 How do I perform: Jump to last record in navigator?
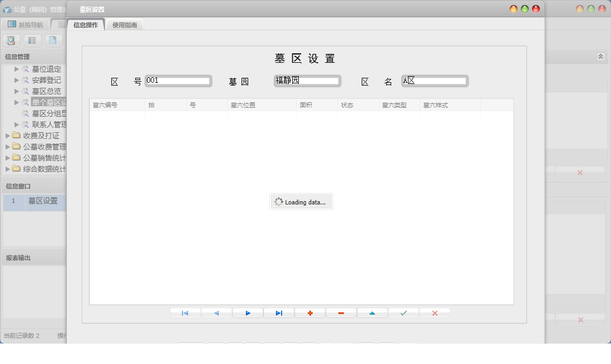coord(279,313)
